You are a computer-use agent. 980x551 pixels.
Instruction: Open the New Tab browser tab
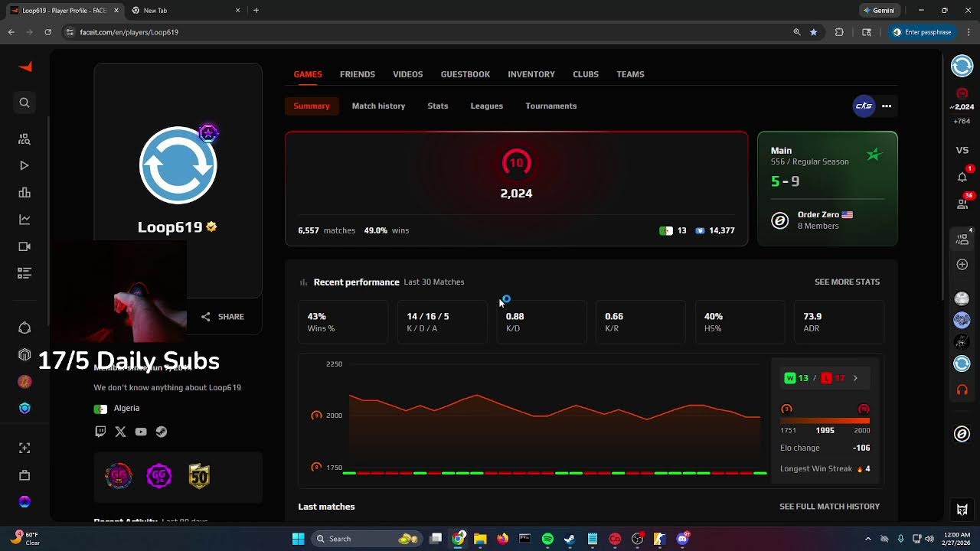click(184, 11)
